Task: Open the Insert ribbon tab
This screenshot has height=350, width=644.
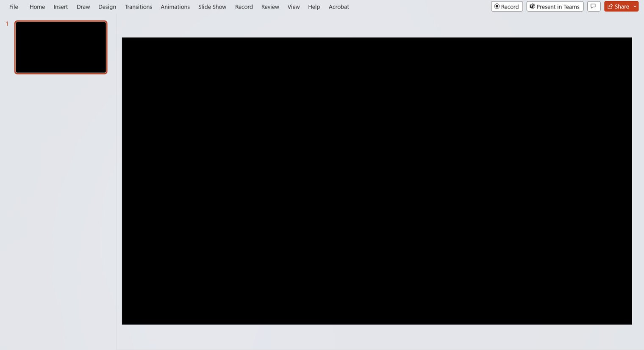Action: (x=61, y=7)
